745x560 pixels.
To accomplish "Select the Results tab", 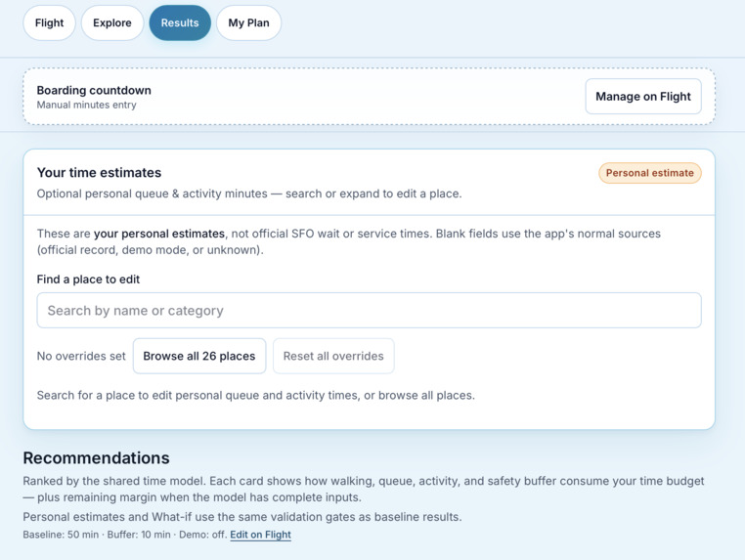I will pos(180,22).
